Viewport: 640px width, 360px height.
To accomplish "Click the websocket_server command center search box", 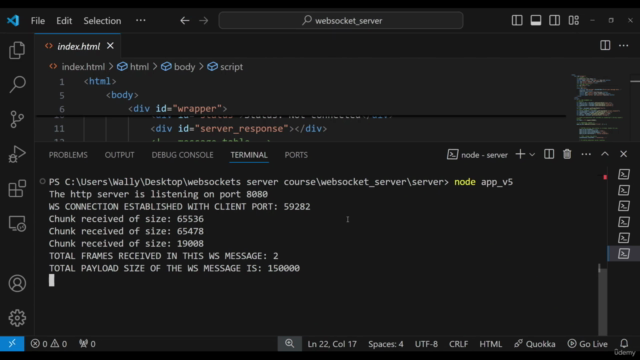I will (341, 20).
